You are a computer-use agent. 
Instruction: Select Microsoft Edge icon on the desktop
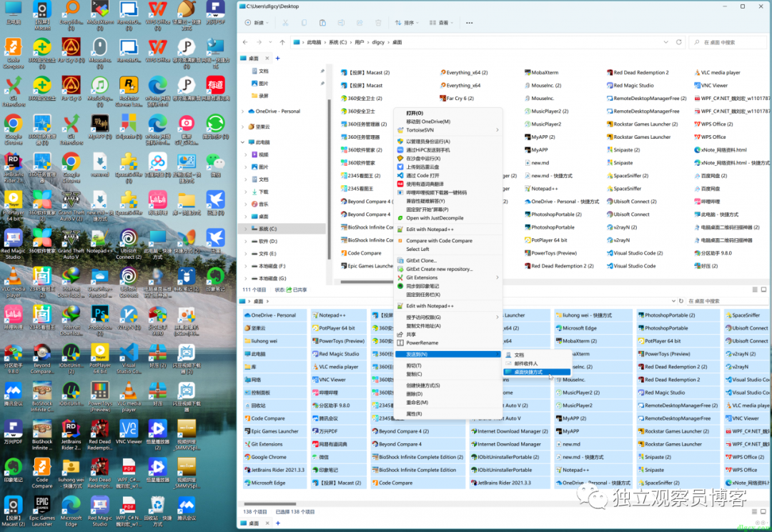71,510
